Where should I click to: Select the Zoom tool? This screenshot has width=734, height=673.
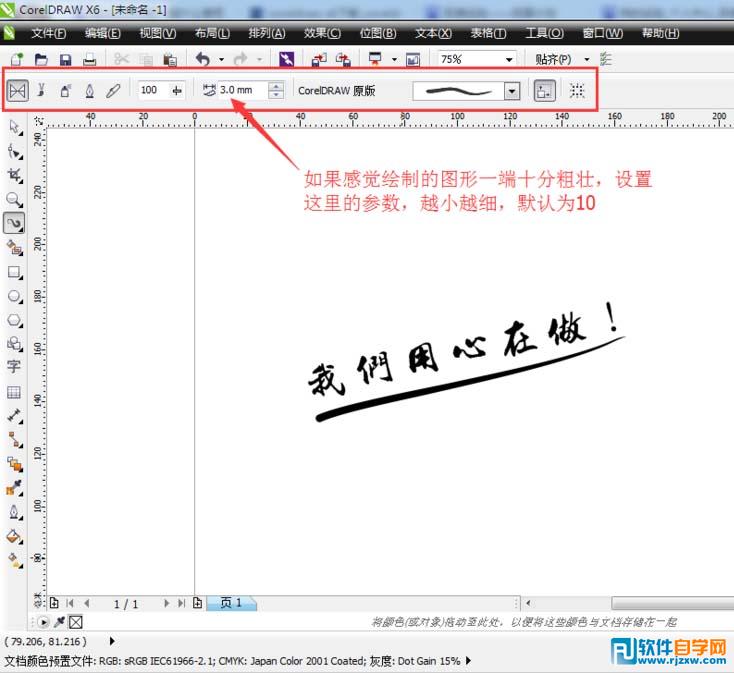pyautogui.click(x=15, y=200)
